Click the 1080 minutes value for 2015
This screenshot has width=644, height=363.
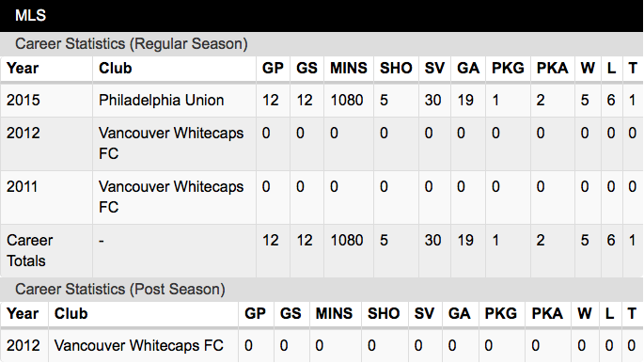[x=347, y=101]
